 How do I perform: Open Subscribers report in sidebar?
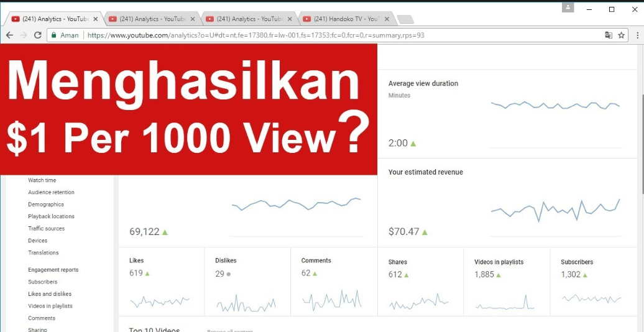[43, 282]
